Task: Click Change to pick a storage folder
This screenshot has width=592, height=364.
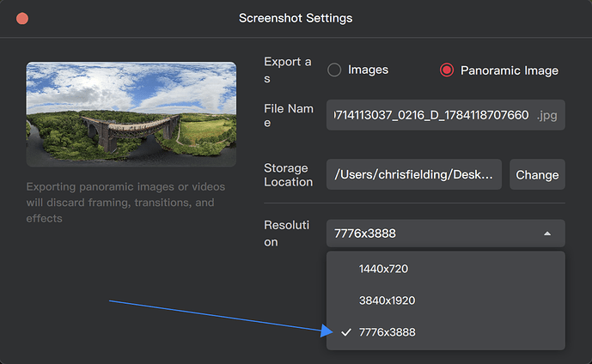Action: (537, 174)
